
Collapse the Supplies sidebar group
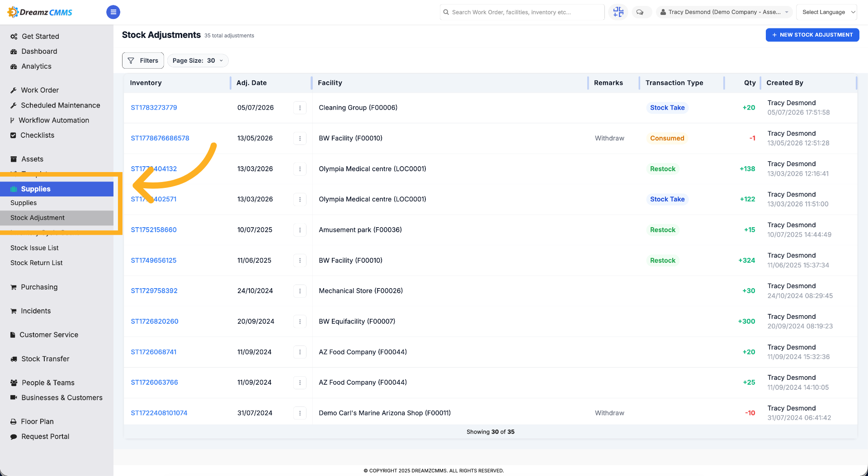(x=57, y=189)
